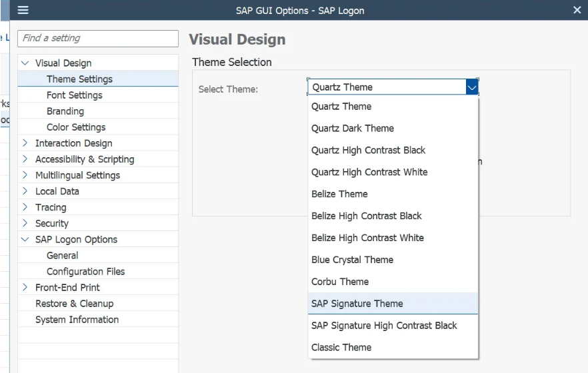Select Multilingual Settings tree label
588x373 pixels.
pos(77,175)
